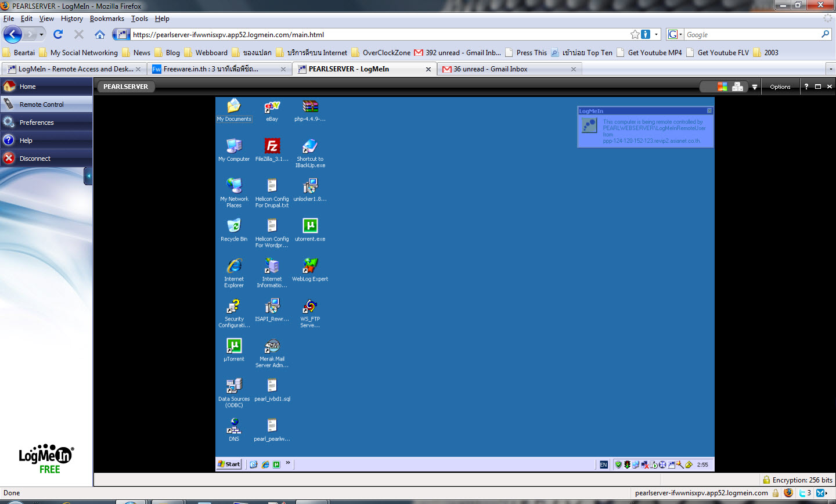The height and width of the screenshot is (504, 836).
Task: Open the LogMeIn Options menu
Action: tap(780, 87)
